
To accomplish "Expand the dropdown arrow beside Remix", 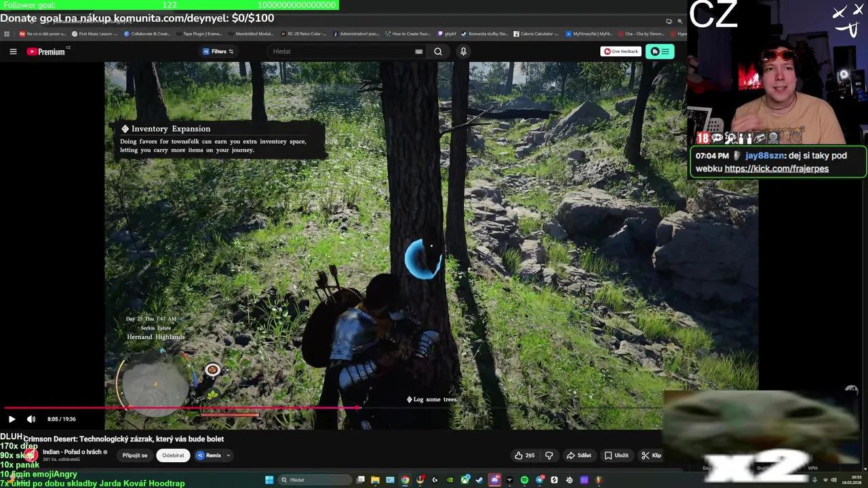I will click(229, 455).
